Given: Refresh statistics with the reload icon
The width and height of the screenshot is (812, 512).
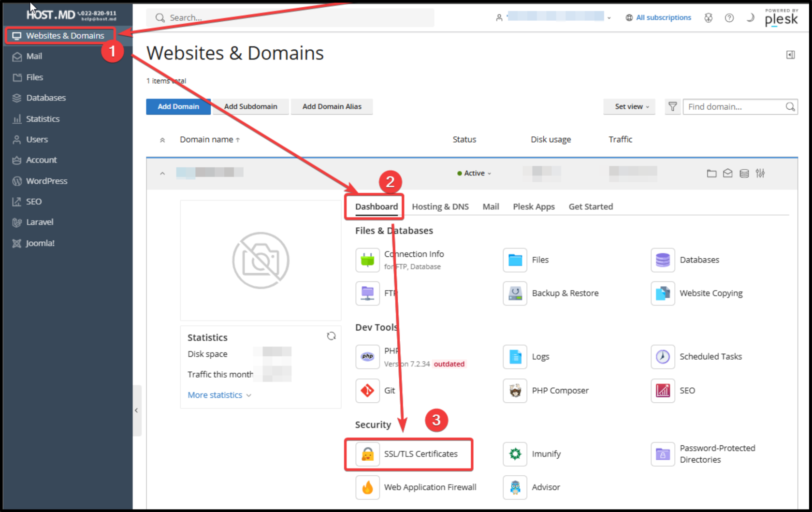Looking at the screenshot, I should 331,336.
